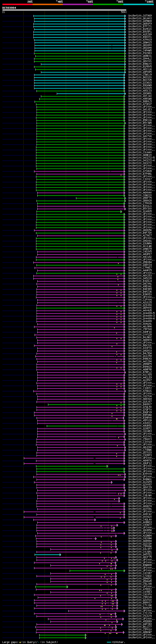Select label UniRef100_A6QQ74

(140, 506)
